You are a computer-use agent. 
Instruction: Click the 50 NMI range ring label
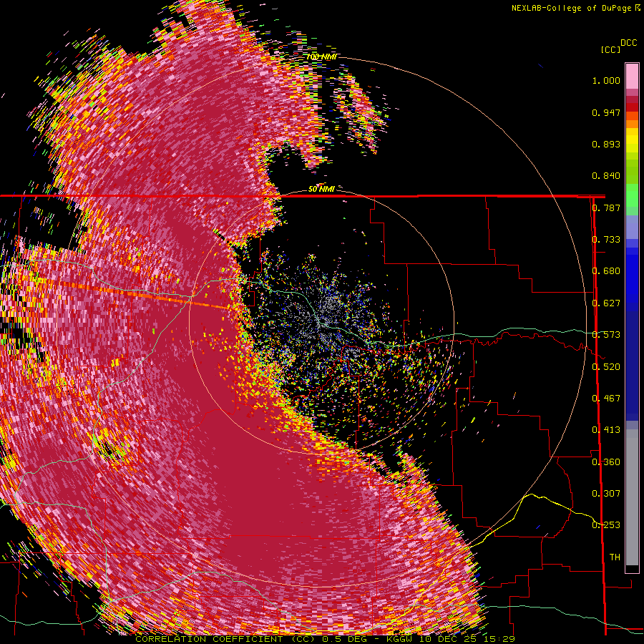coord(321,189)
